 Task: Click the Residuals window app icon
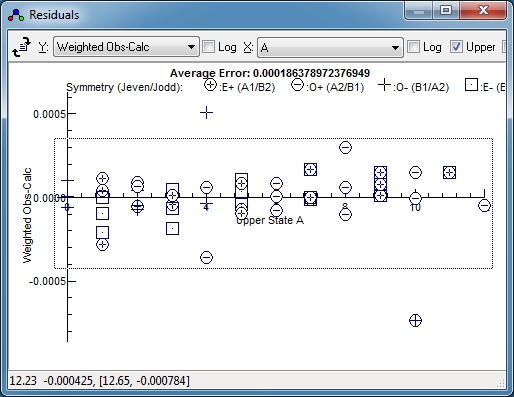(16, 15)
